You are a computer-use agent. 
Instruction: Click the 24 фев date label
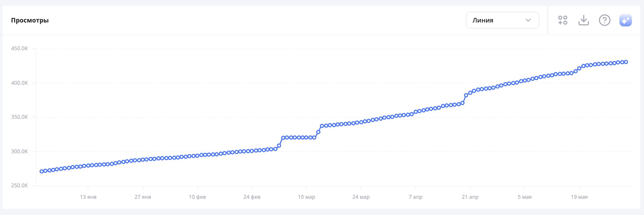coord(252,197)
